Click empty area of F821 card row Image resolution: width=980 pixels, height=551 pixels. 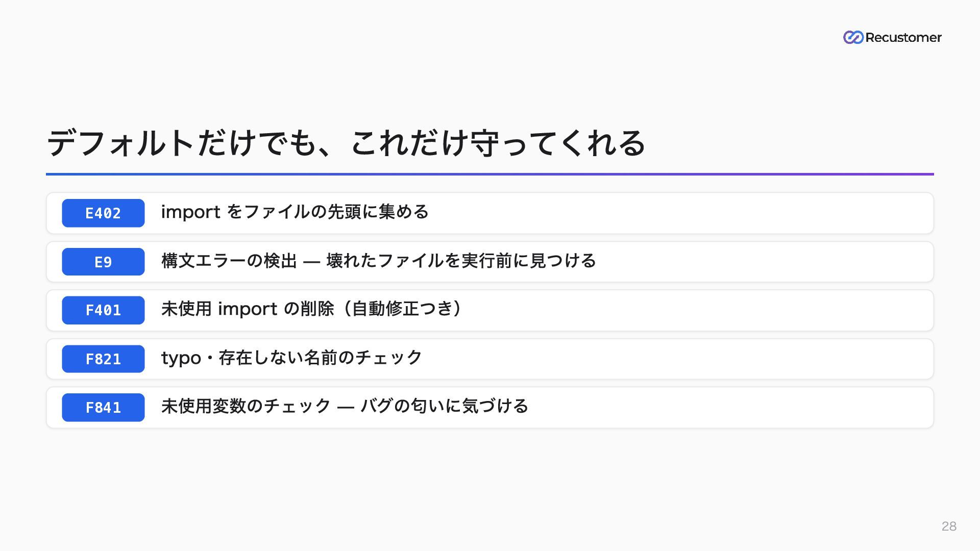coord(678,359)
